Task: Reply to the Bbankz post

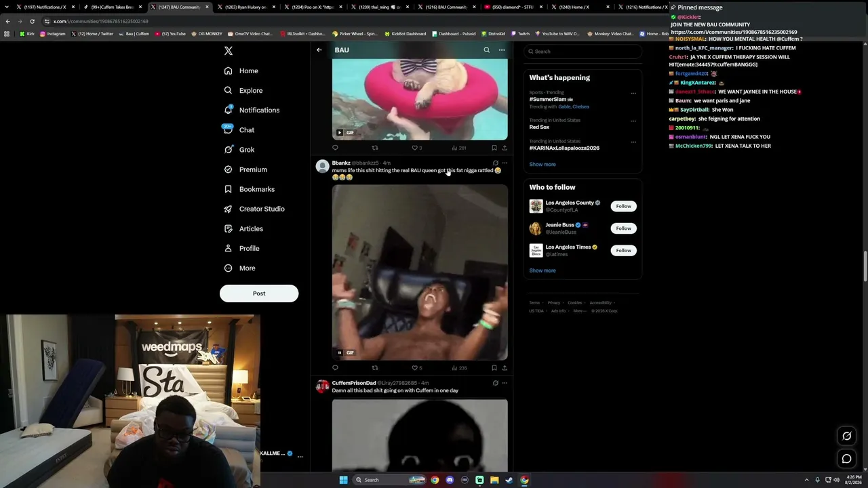Action: 335,368
